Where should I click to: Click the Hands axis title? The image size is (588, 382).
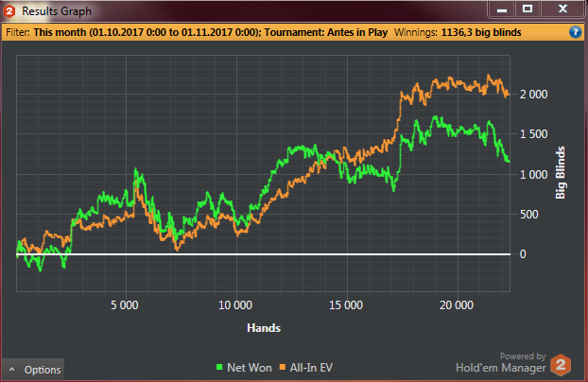264,328
